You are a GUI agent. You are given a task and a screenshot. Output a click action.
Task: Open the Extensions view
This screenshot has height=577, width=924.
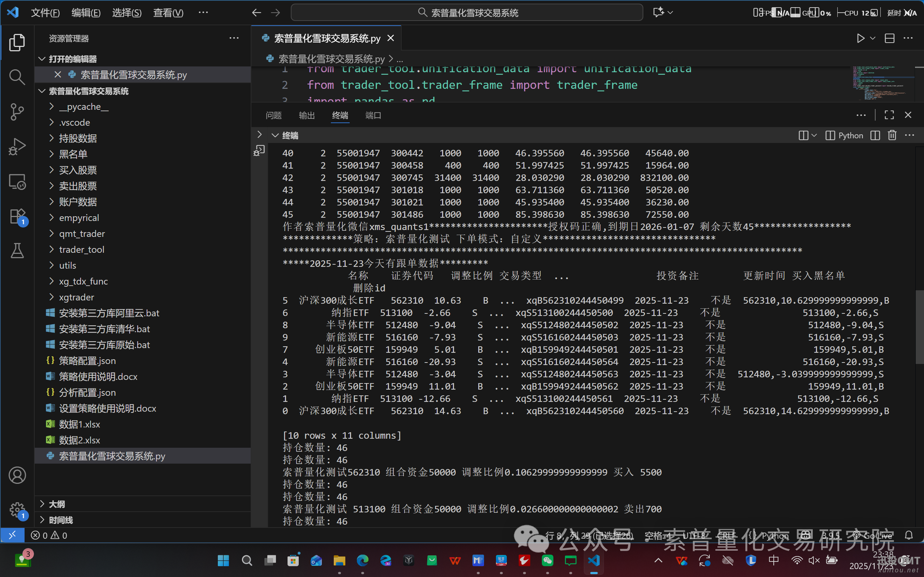(17, 216)
